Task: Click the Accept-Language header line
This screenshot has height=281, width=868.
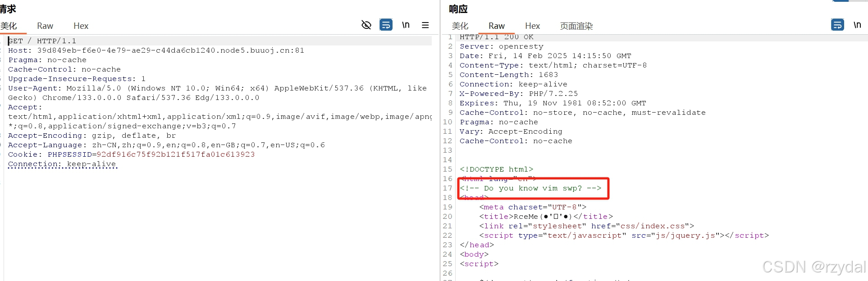Action: (x=166, y=145)
